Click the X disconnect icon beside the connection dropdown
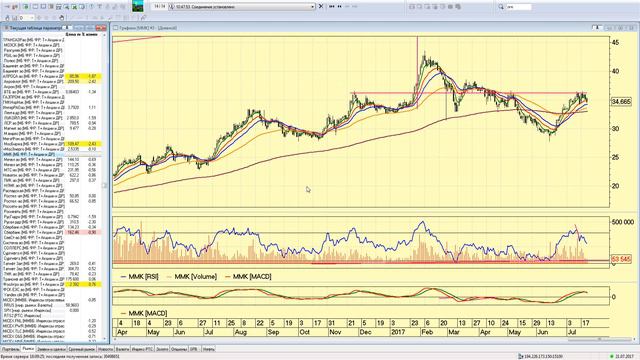Viewport: 640px width, 360px height. 321,7
